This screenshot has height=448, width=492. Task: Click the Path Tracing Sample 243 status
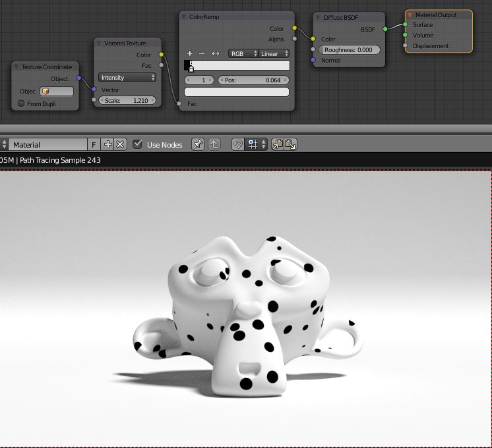pyautogui.click(x=60, y=160)
